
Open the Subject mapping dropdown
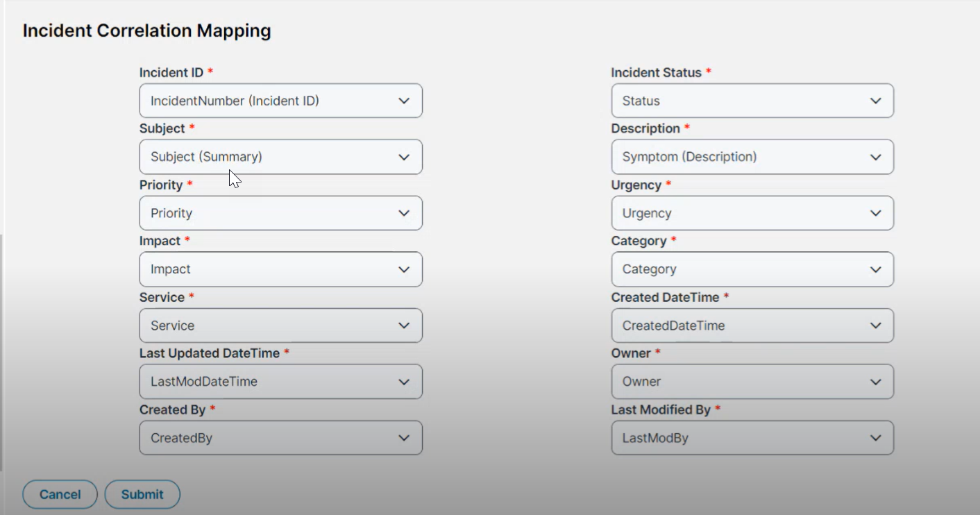click(280, 156)
